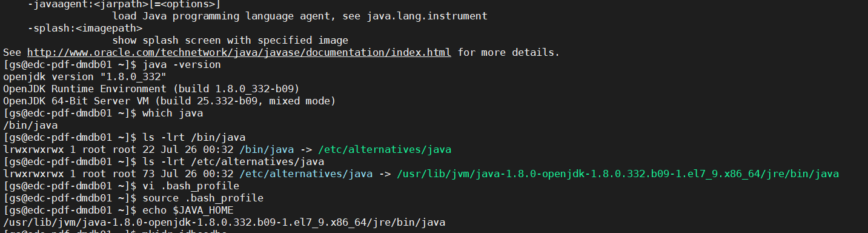Screen dimensions: 868x233
Task: Click the 'load Java programming language agent' line
Action: [x=300, y=16]
